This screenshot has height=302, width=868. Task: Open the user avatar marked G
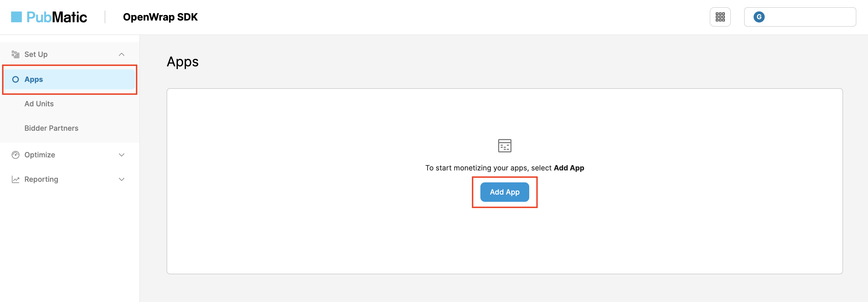(x=759, y=16)
